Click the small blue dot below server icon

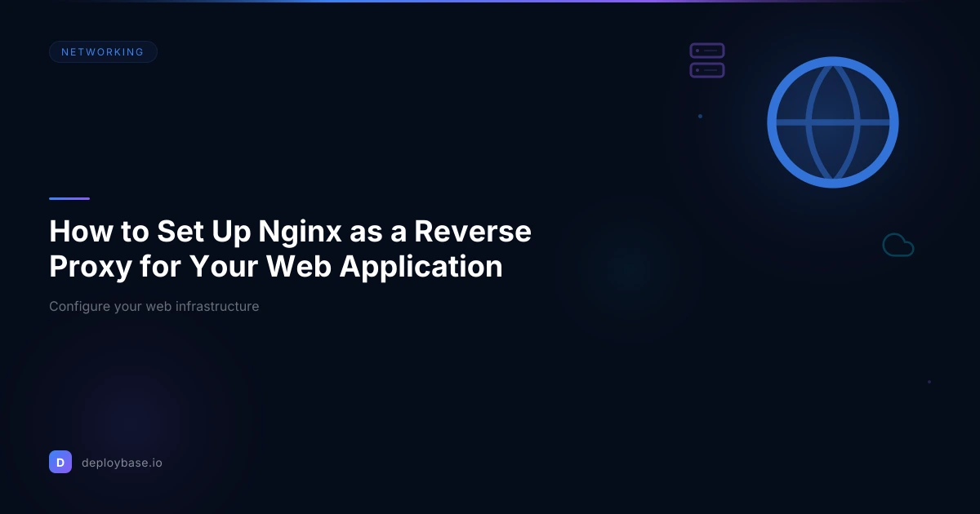pyautogui.click(x=700, y=116)
